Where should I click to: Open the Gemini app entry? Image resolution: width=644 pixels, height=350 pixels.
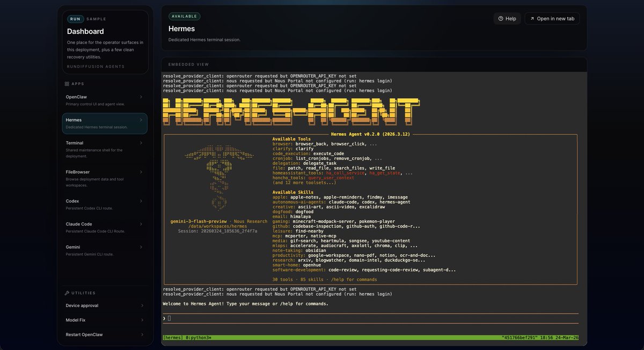[105, 250]
